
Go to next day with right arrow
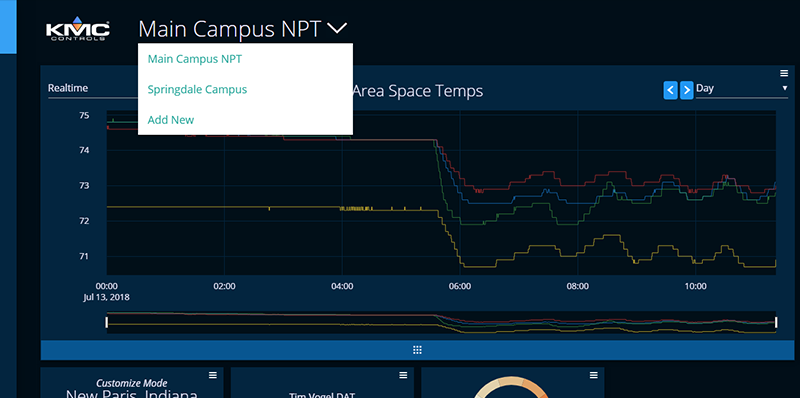[687, 90]
